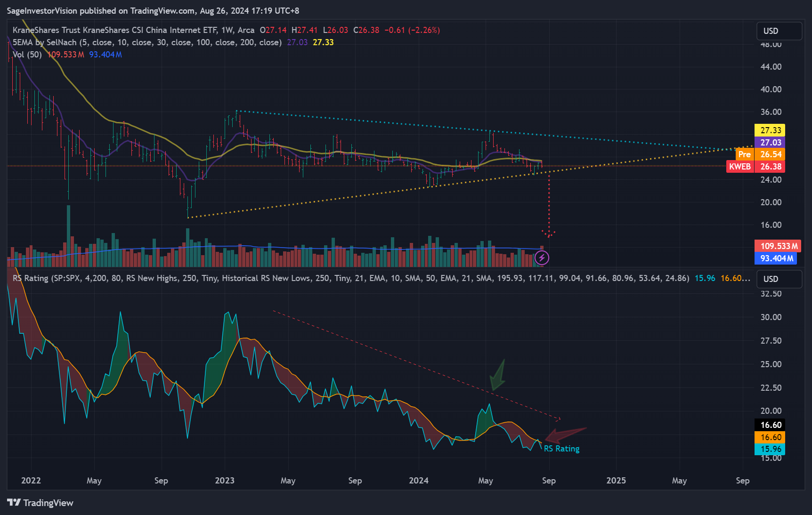Click the 2025 year label on time axis
The image size is (812, 515).
click(616, 481)
